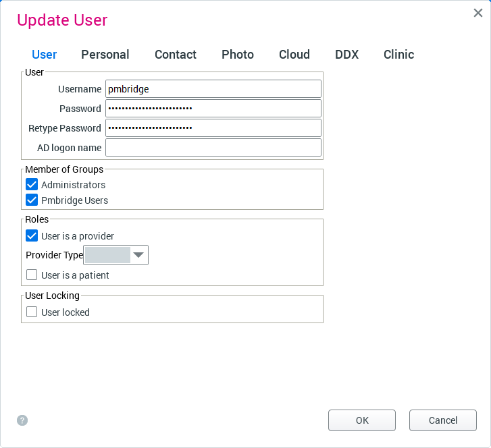This screenshot has width=491, height=448.
Task: Click the AD logon name field
Action: coord(213,148)
